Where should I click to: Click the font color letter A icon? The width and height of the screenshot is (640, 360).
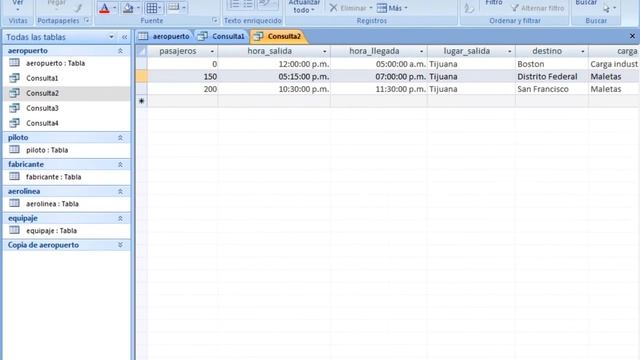(x=104, y=8)
